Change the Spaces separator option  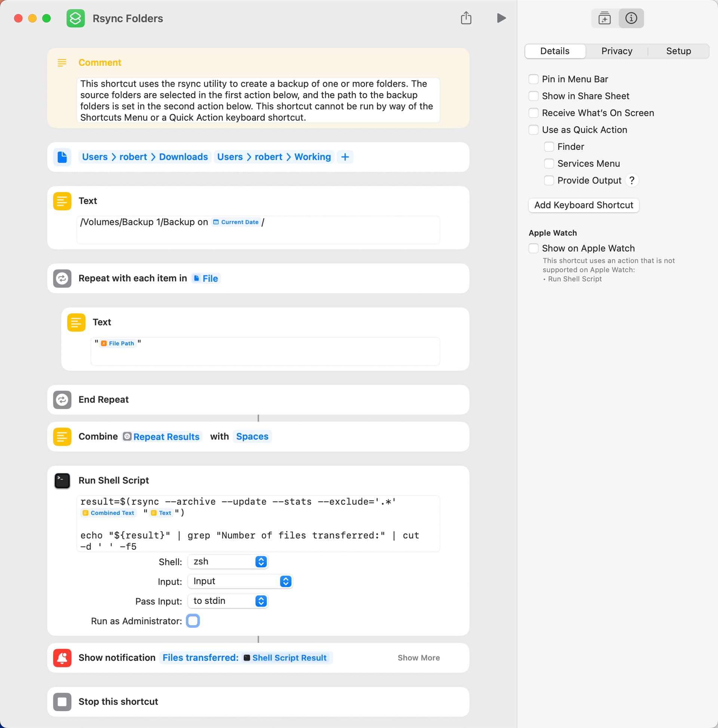252,437
